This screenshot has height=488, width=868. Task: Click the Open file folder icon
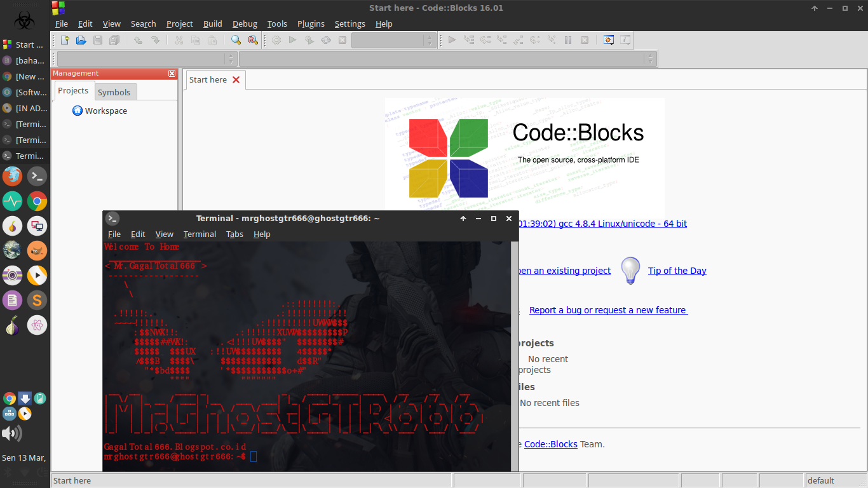(x=81, y=40)
